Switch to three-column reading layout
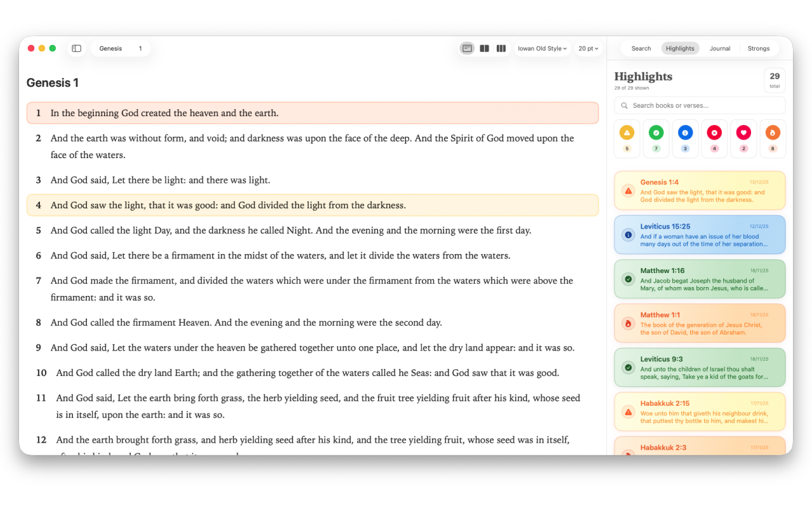This screenshot has width=812, height=508. (501, 48)
